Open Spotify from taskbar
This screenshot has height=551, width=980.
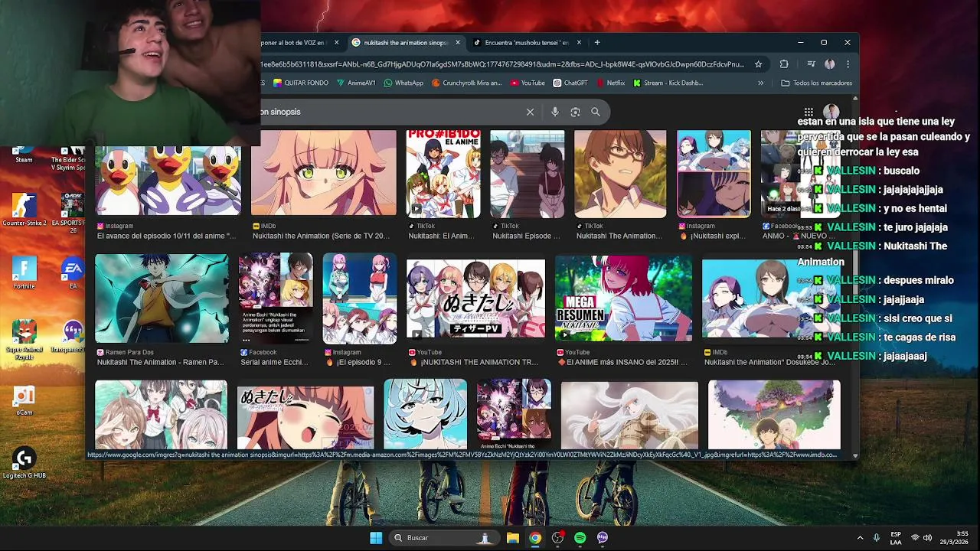[x=580, y=538]
